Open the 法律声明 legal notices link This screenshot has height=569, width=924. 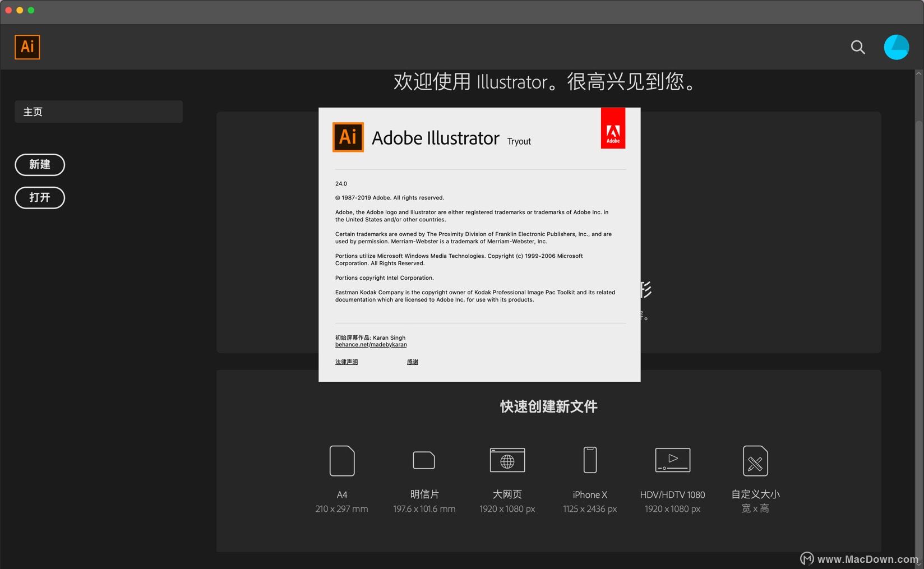point(346,362)
